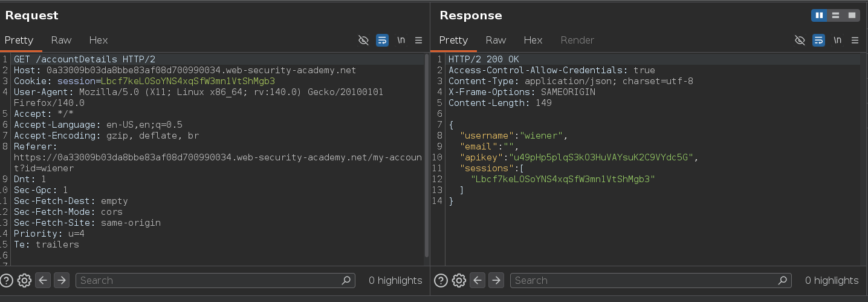The width and height of the screenshot is (868, 302).
Task: Select the Response Pretty tab
Action: pos(453,40)
